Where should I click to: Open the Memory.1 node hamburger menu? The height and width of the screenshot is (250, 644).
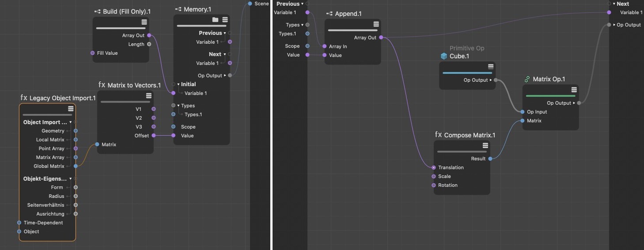(225, 19)
